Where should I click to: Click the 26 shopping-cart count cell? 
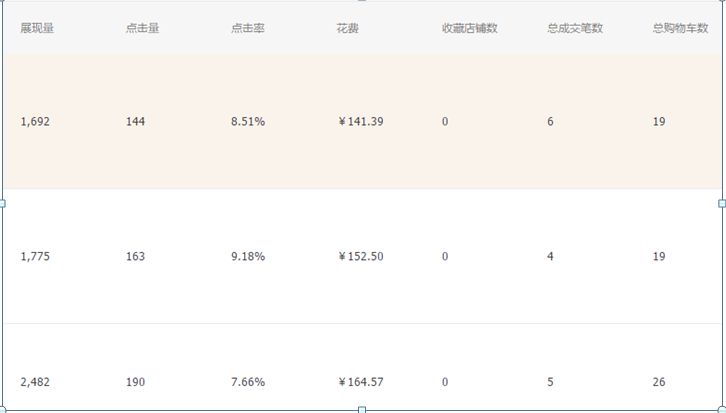pyautogui.click(x=659, y=382)
